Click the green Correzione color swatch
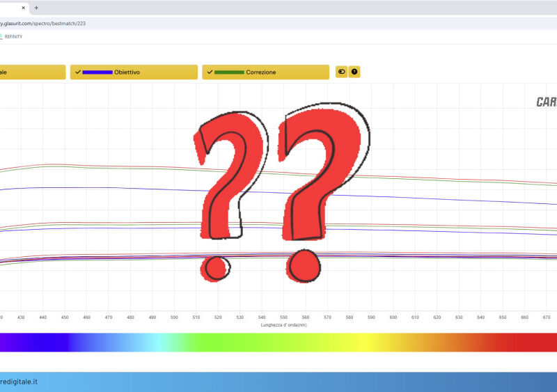557x392 pixels. [229, 72]
